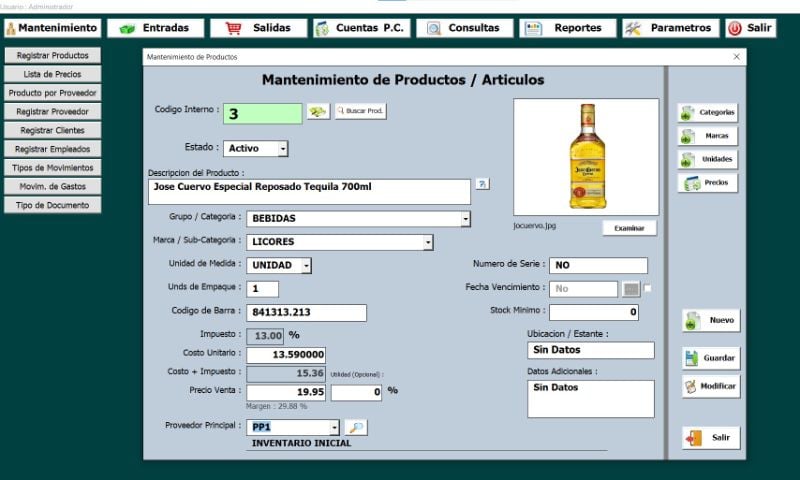The image size is (800, 480).
Task: Open Registrar Clientes
Action: pos(53,130)
